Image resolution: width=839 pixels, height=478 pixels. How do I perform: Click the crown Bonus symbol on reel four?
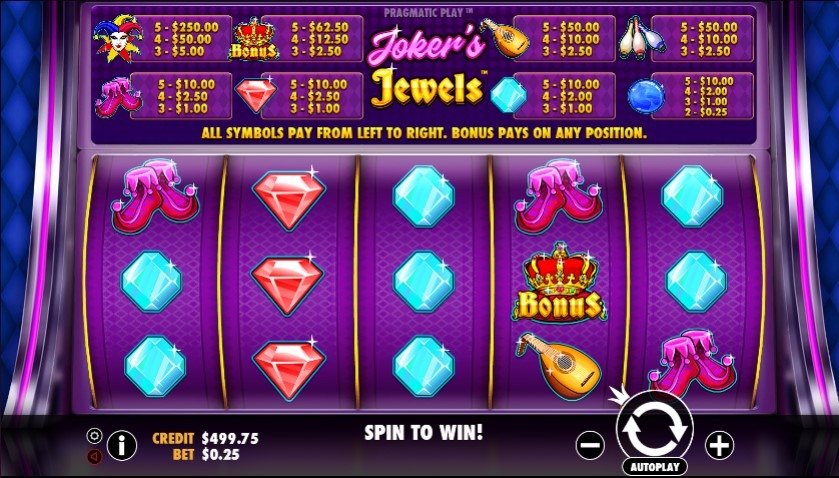[x=559, y=283]
